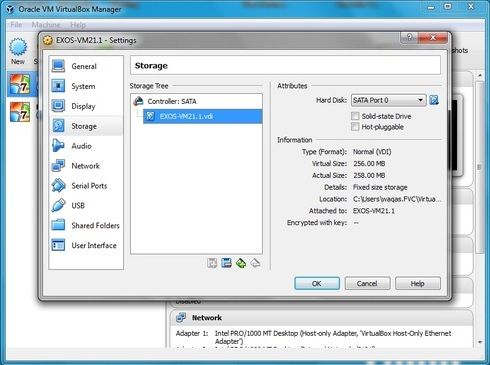Screen dimensions: 490x365
Task: Click scroll up arrow in Manager details pane
Action: [480, 76]
